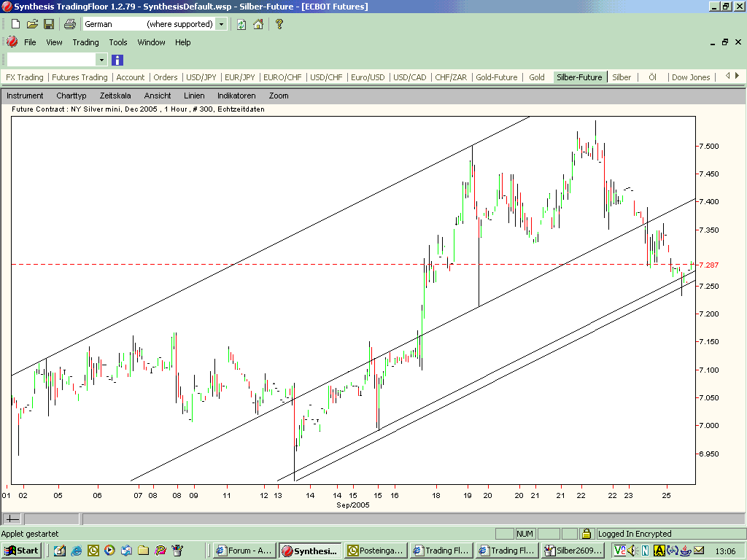
Task: Go to home with house icon
Action: [258, 24]
